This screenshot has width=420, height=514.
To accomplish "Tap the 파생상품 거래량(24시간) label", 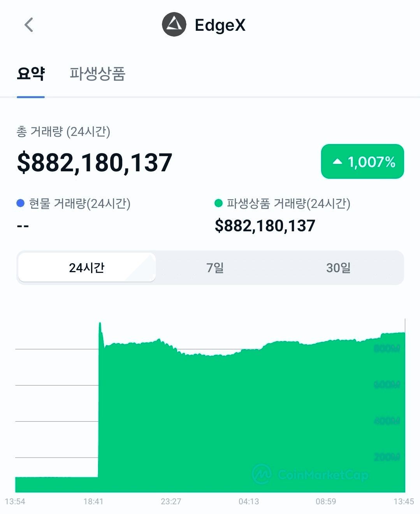I will (x=288, y=203).
